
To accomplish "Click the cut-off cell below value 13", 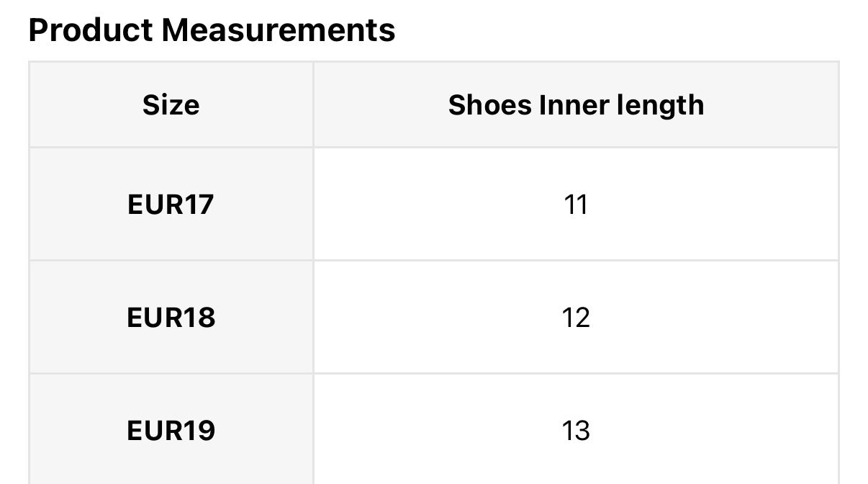I will click(x=576, y=480).
